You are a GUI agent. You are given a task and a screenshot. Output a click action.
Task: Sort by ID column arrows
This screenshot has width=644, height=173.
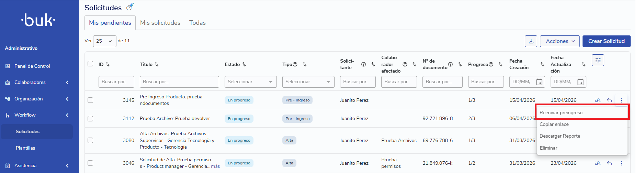(108, 64)
